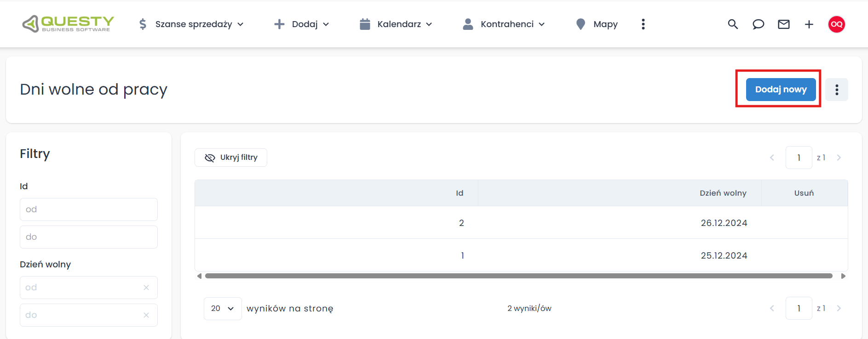
Task: Hide filters with Ukryj filtry
Action: pos(231,158)
